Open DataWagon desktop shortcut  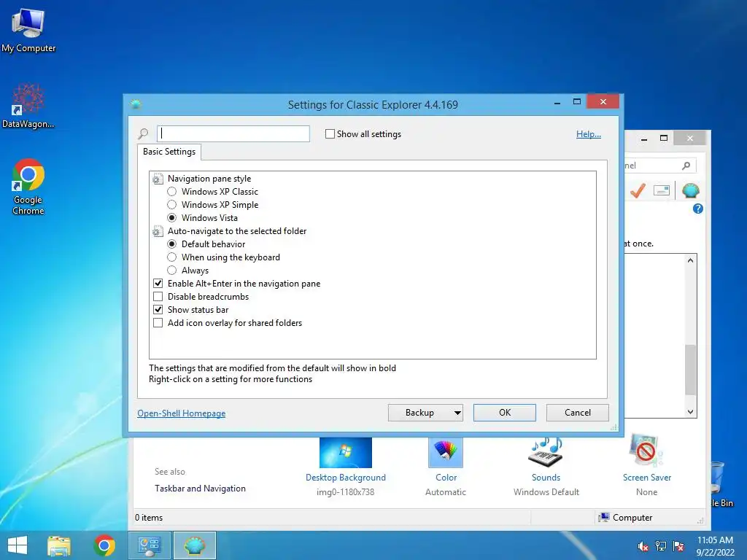pos(28,106)
